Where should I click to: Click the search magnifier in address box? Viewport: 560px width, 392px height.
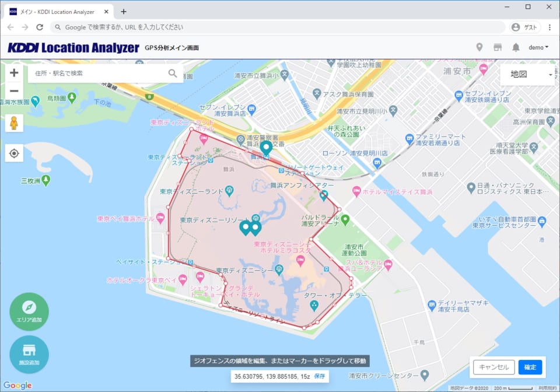coord(173,73)
